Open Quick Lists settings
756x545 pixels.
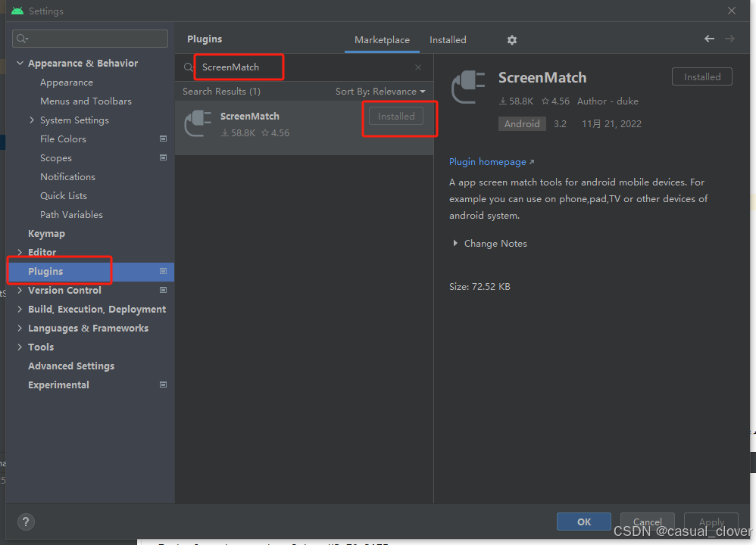tap(64, 195)
